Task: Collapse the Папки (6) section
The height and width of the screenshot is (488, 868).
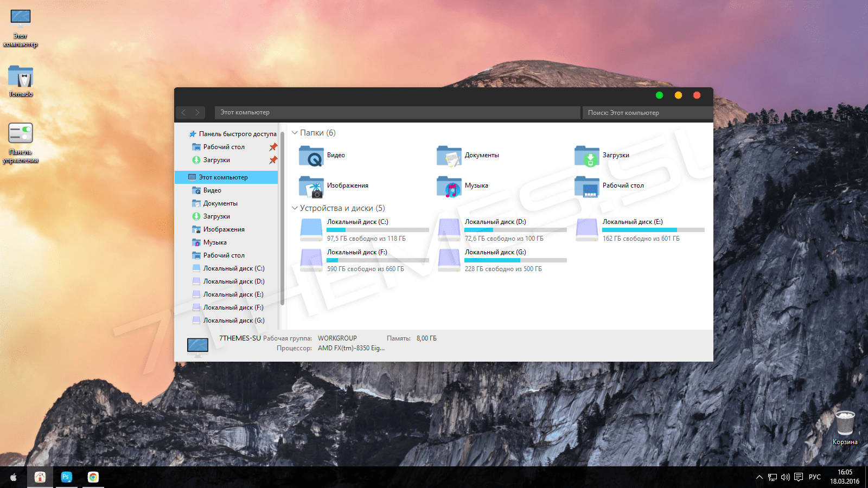Action: tap(294, 132)
